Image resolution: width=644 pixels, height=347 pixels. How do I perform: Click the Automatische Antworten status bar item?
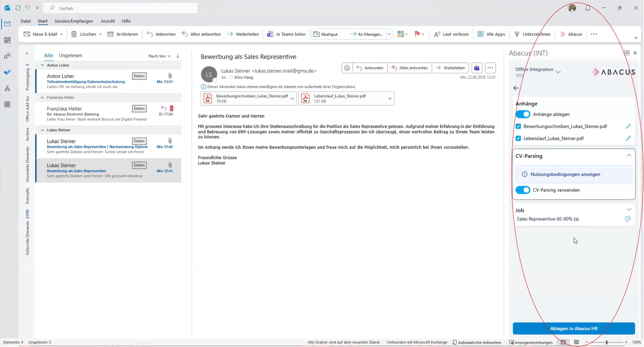click(x=477, y=342)
